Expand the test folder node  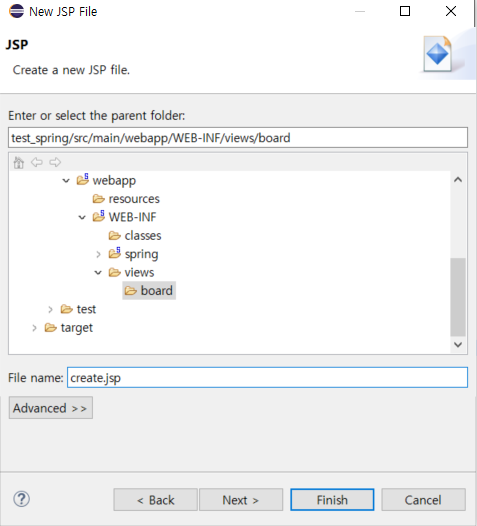(x=50, y=309)
